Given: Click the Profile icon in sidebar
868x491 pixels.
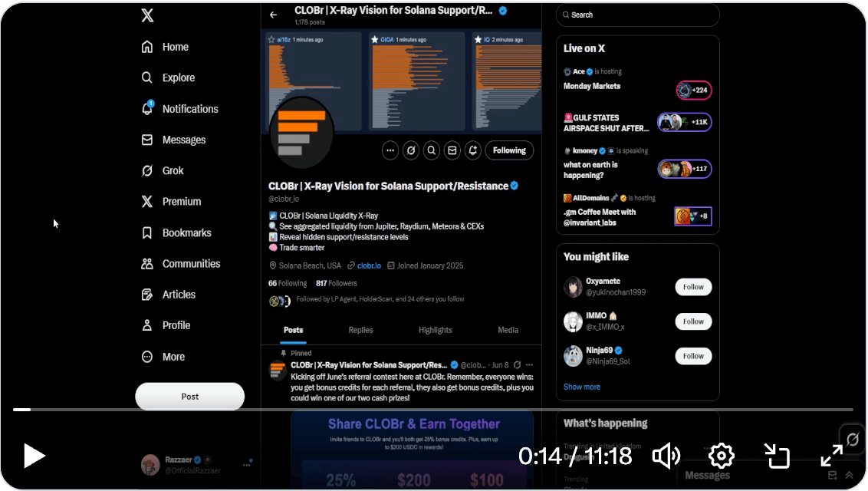Looking at the screenshot, I should (146, 325).
